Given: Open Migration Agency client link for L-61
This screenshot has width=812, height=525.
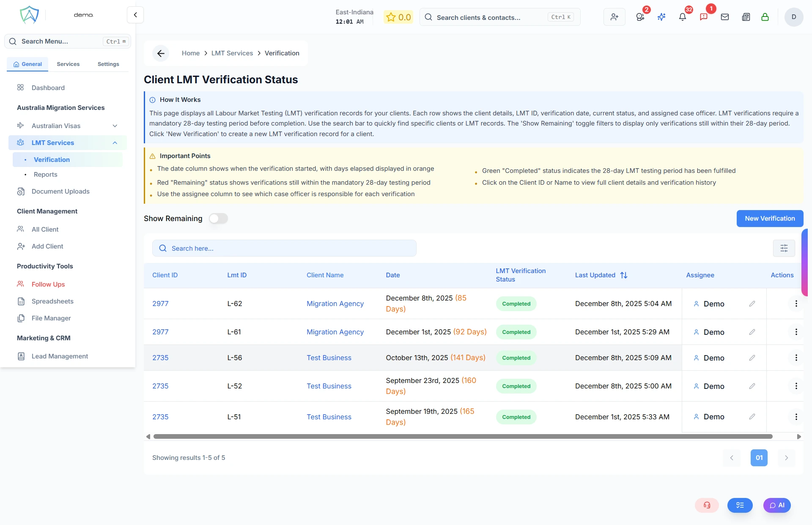Looking at the screenshot, I should click(335, 332).
